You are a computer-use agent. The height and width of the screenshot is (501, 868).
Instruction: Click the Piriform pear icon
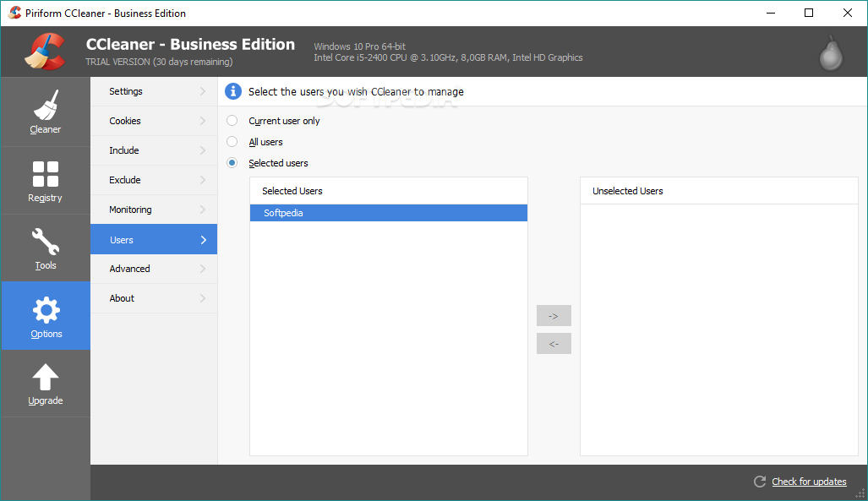831,54
